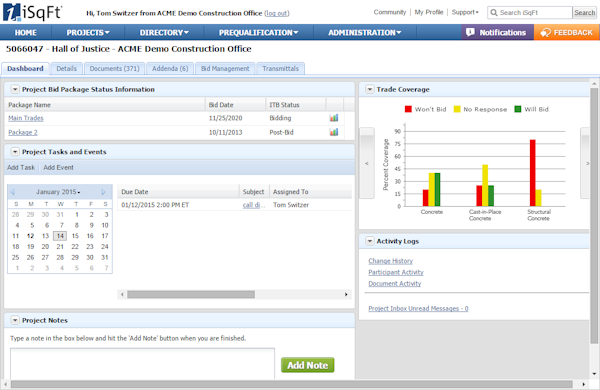The image size is (600, 390).
Task: Switch to the Details tab
Action: pyautogui.click(x=67, y=69)
